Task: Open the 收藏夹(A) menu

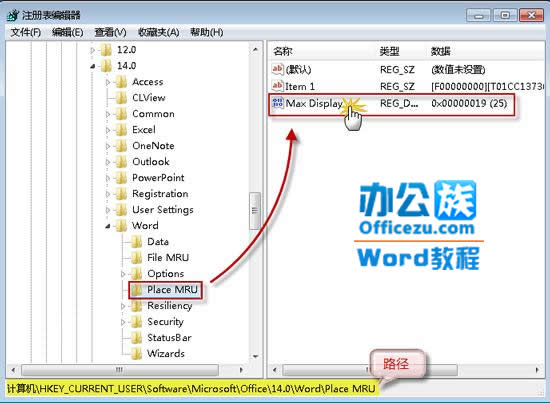Action: tap(159, 32)
